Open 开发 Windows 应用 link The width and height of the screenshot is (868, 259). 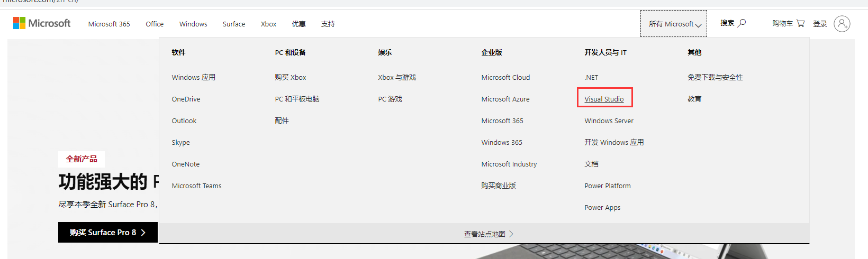[x=614, y=142]
